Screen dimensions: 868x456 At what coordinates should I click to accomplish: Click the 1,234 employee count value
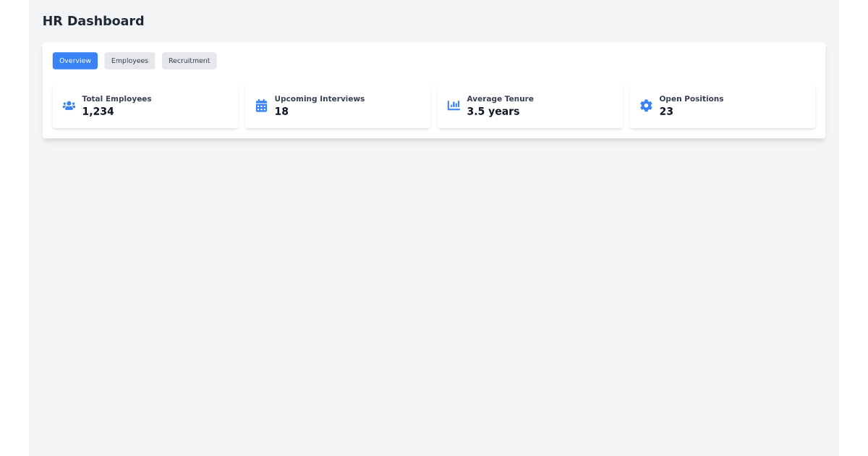pos(98,111)
